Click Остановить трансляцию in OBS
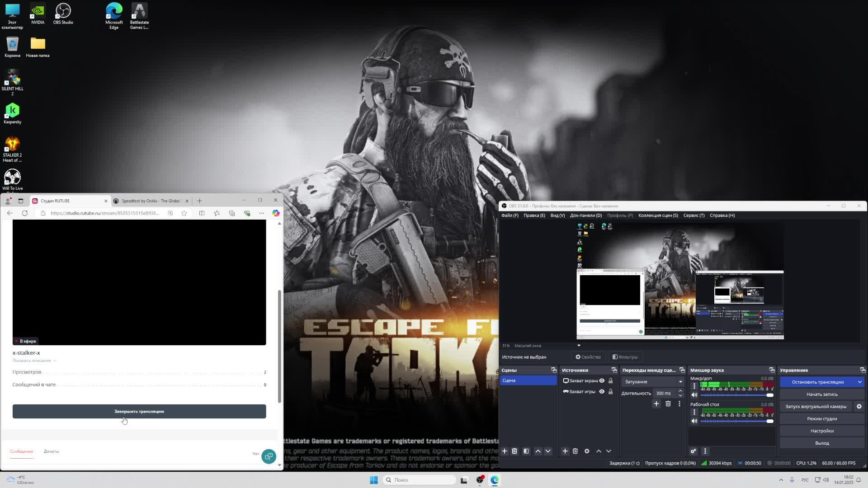Image resolution: width=868 pixels, height=488 pixels. (x=817, y=382)
